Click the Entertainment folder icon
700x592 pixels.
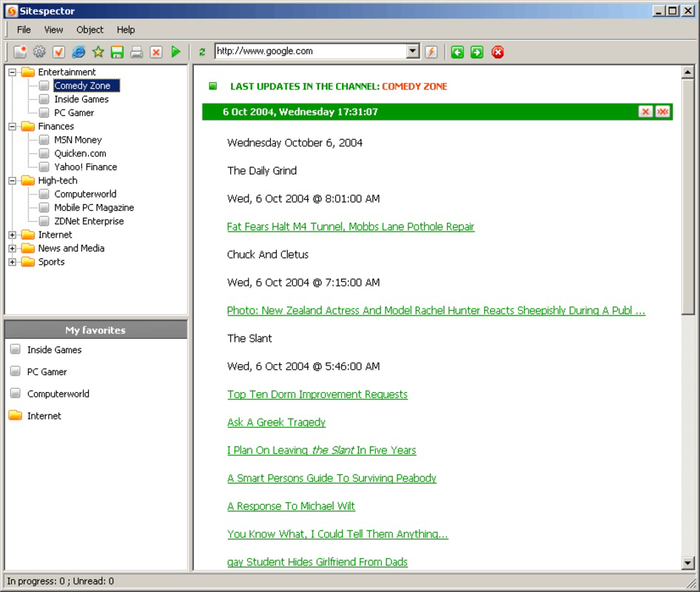point(28,72)
